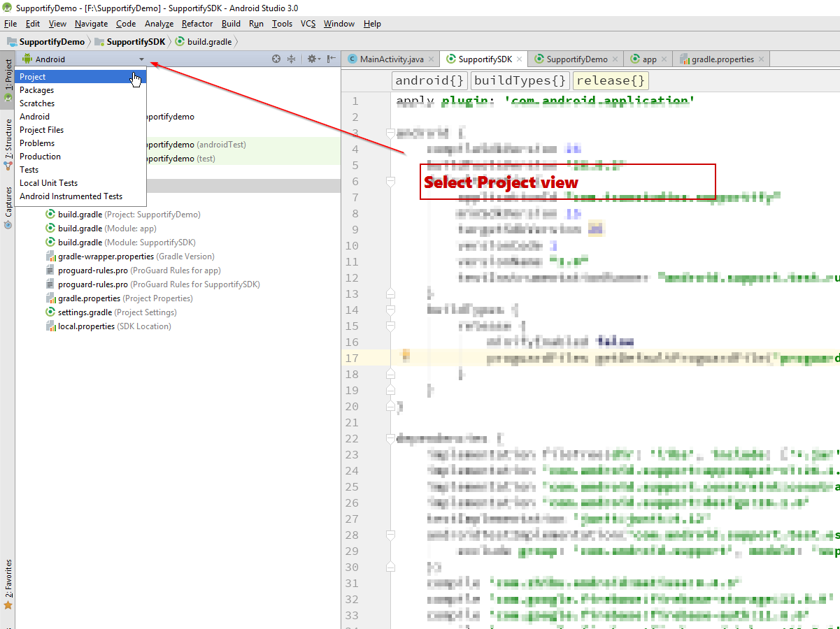The image size is (840, 629).
Task: Open the File menu
Action: click(x=10, y=24)
